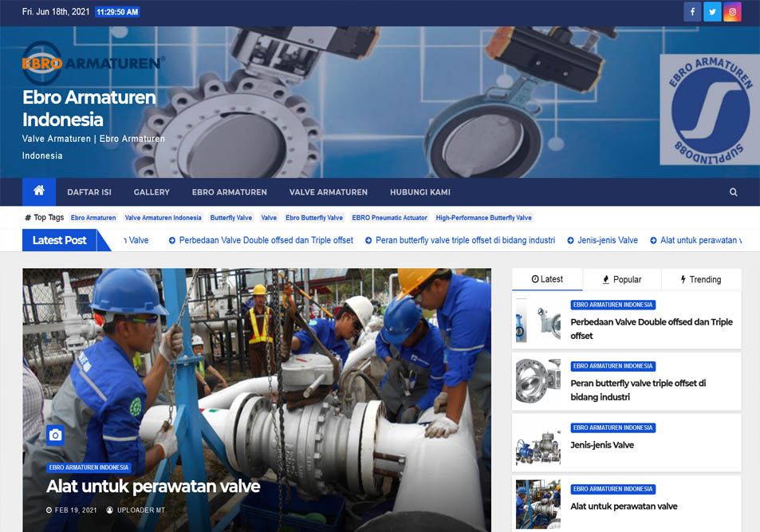This screenshot has height=532, width=760.
Task: Open featured article Alat untuk perawatan valve
Action: [x=153, y=486]
